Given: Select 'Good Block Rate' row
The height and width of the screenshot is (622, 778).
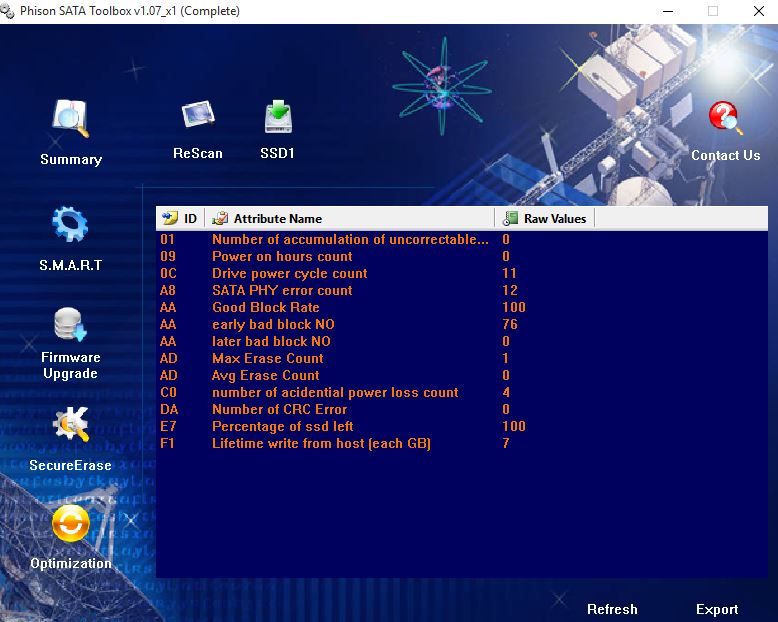Looking at the screenshot, I should pos(461,308).
